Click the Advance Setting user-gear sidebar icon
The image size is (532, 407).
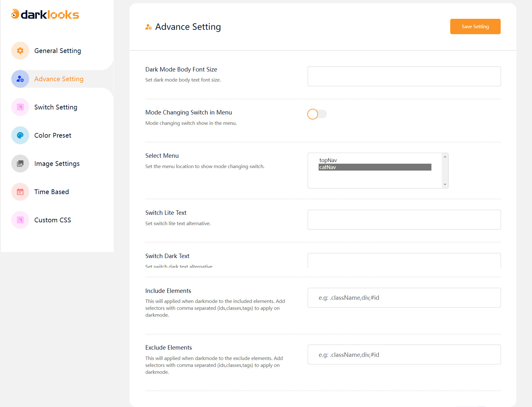coord(20,79)
